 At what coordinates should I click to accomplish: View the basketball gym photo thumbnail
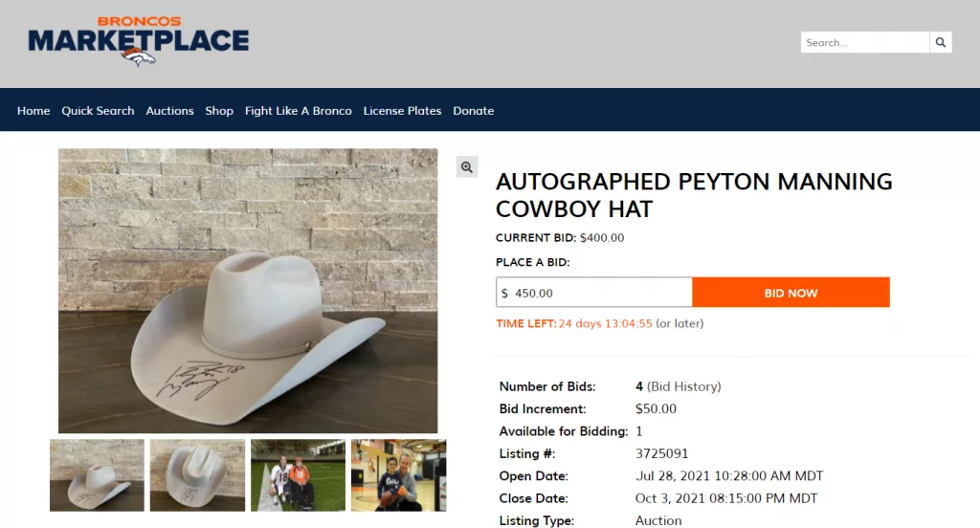tap(399, 475)
